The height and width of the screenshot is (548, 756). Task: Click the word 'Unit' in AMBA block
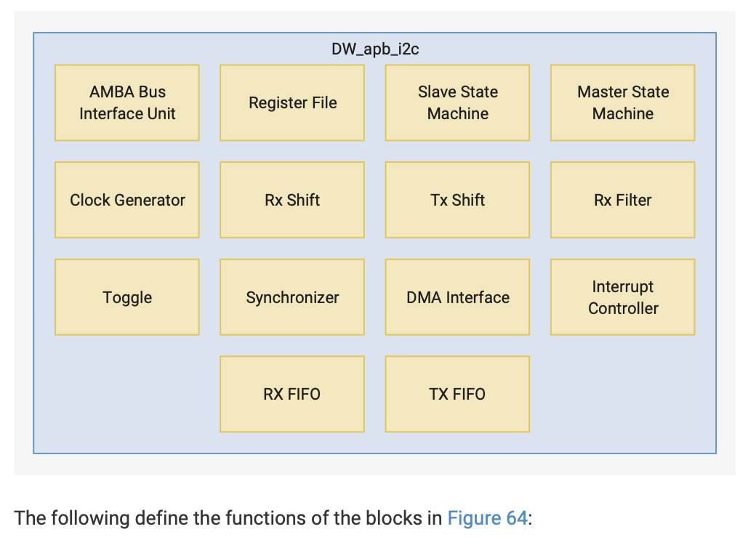pyautogui.click(x=159, y=114)
